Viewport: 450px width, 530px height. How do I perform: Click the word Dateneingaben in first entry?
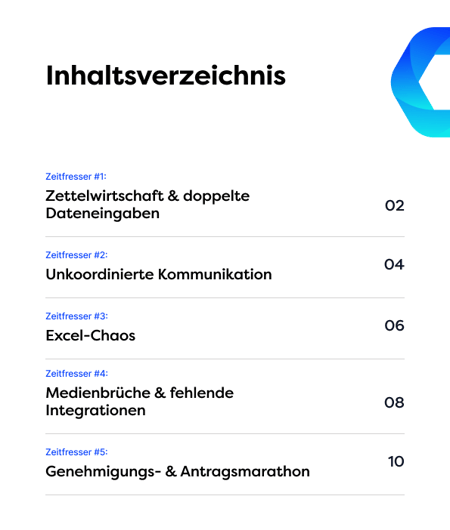[102, 214]
